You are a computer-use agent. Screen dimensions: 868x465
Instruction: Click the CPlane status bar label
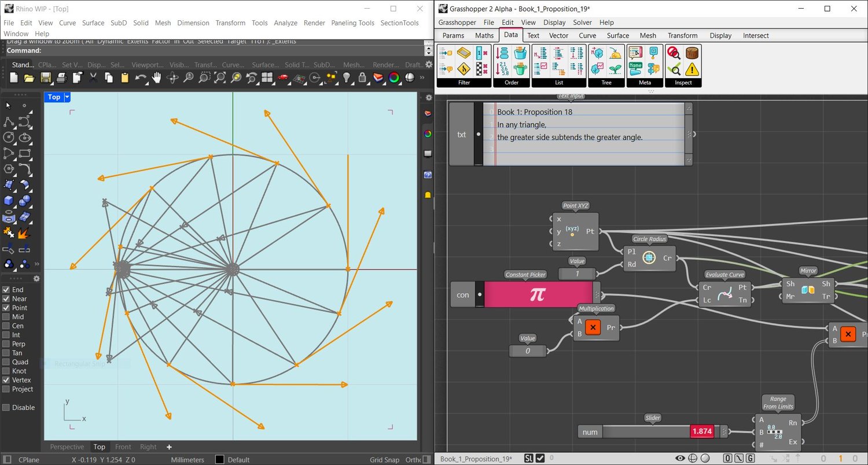(29, 460)
